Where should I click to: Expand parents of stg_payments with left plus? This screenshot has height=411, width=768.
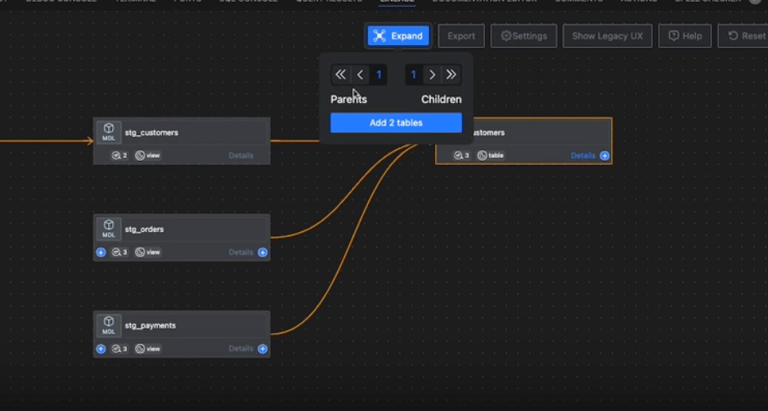(101, 349)
